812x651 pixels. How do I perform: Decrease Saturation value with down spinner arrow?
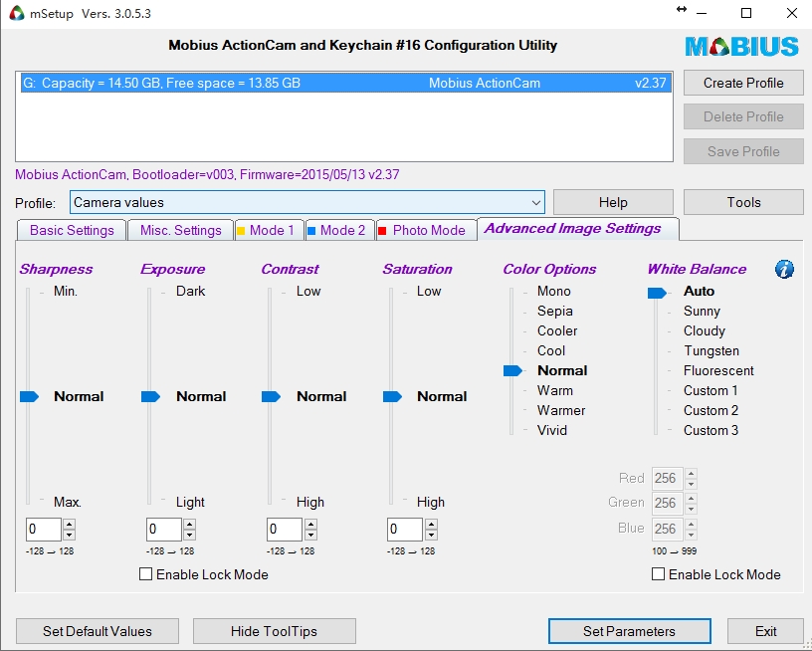(432, 535)
